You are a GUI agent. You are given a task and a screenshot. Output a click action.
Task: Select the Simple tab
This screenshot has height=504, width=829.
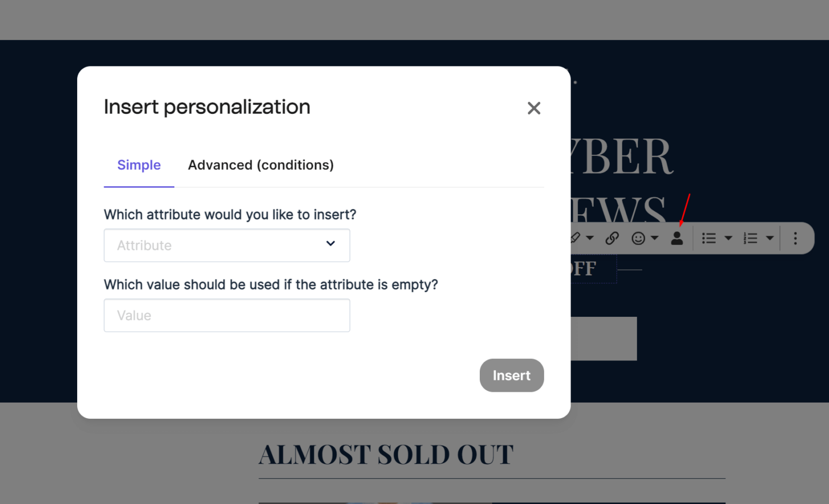coord(139,165)
